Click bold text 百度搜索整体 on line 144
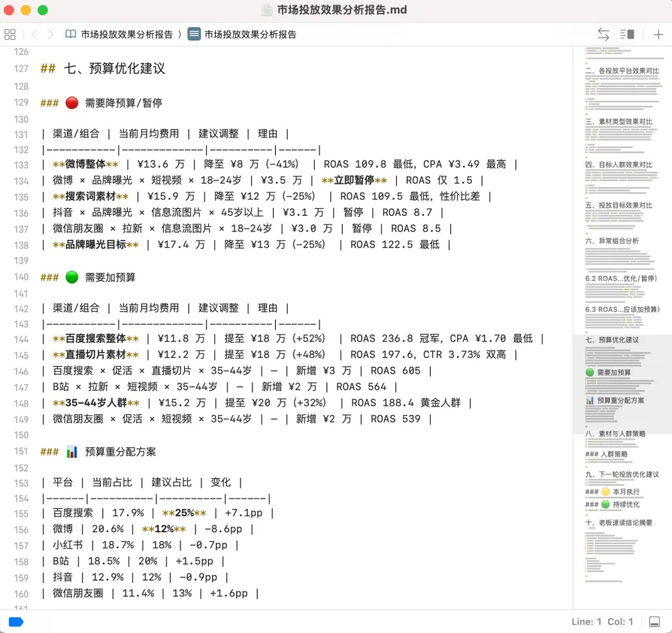 [x=95, y=338]
